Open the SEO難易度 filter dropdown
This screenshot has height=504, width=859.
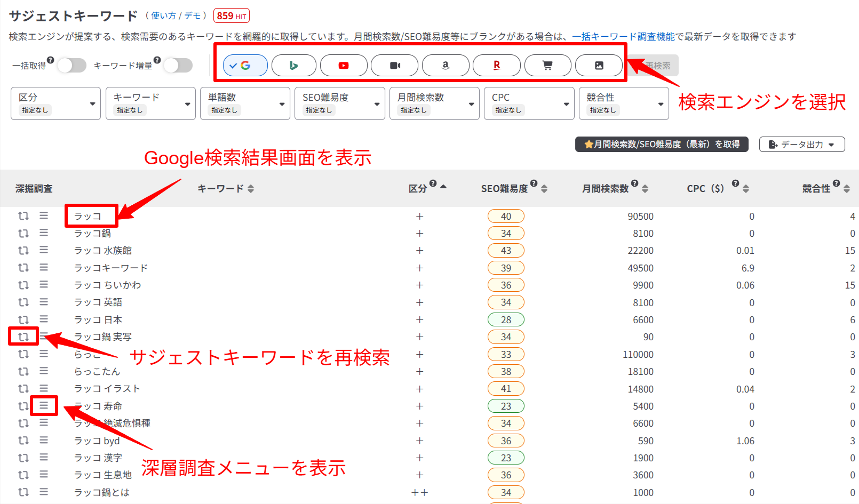click(339, 103)
